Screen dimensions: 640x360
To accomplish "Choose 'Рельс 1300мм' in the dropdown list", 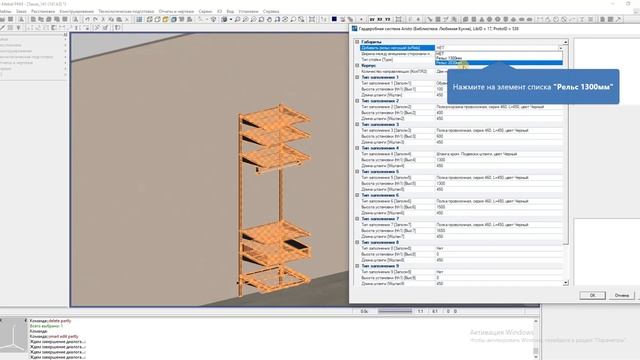I will (x=499, y=58).
